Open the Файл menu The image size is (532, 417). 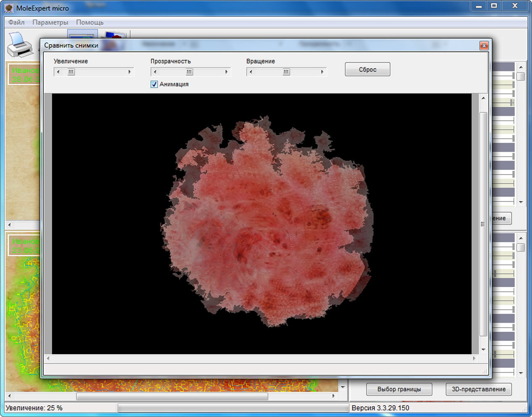click(16, 22)
